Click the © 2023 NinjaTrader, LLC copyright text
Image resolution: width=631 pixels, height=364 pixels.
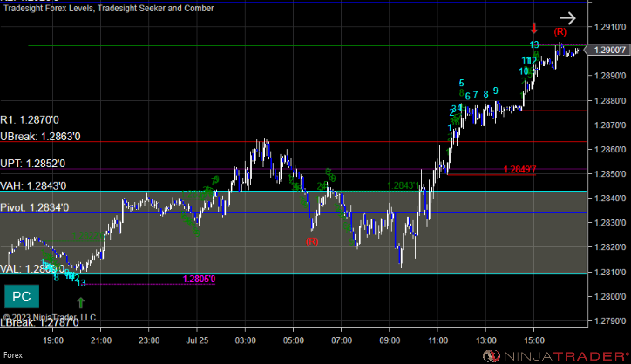(50, 317)
